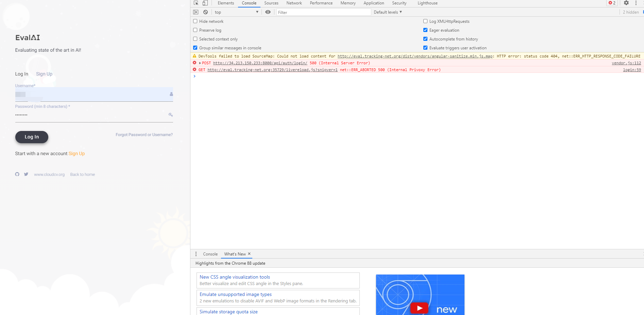Screen dimensions: 644x315
Task: Play the Chrome 88 new features video
Action: tap(419, 308)
